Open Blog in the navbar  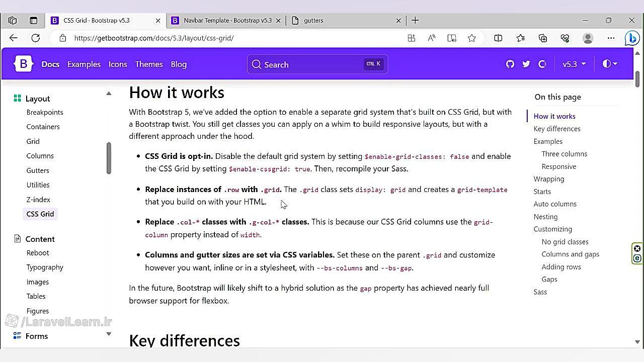coord(179,64)
